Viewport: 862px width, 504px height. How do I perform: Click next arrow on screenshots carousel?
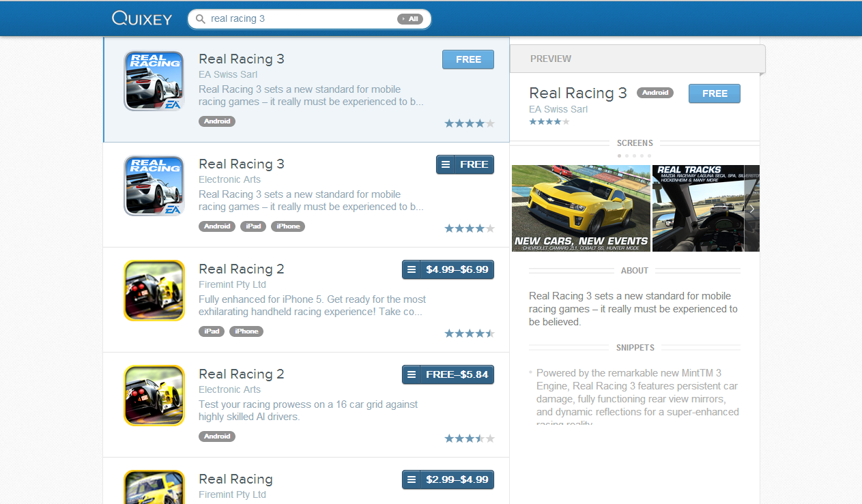(x=751, y=209)
